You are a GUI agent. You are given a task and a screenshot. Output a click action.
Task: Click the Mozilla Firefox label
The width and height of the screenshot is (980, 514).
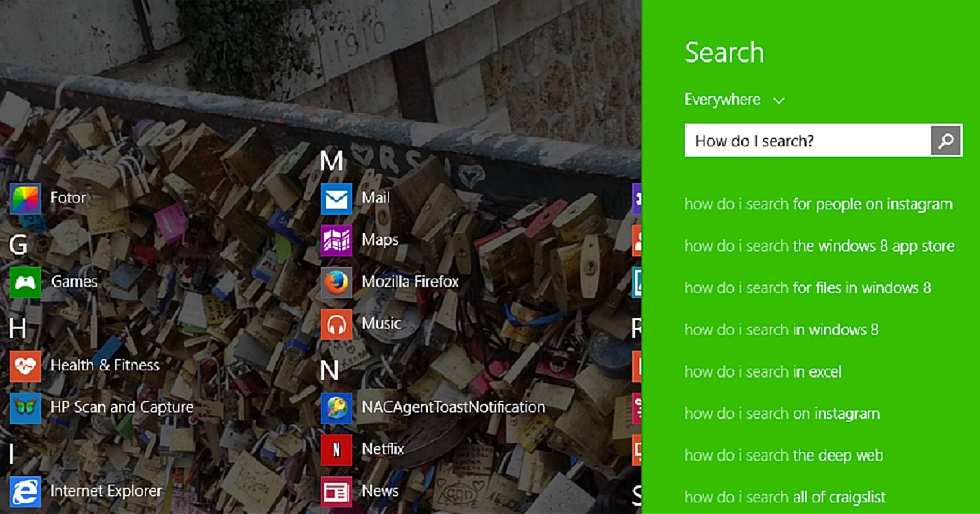click(410, 281)
